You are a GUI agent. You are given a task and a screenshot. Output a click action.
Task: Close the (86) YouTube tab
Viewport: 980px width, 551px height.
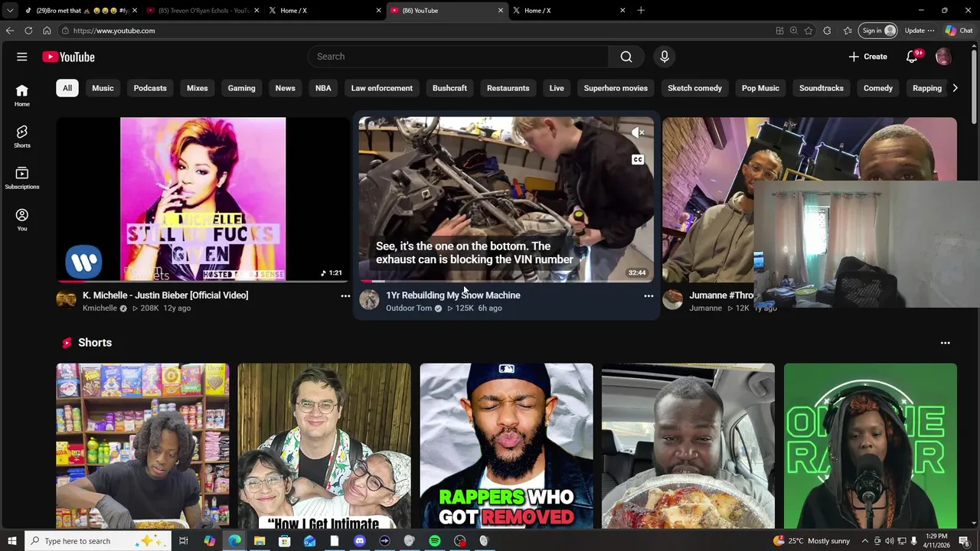pos(501,11)
